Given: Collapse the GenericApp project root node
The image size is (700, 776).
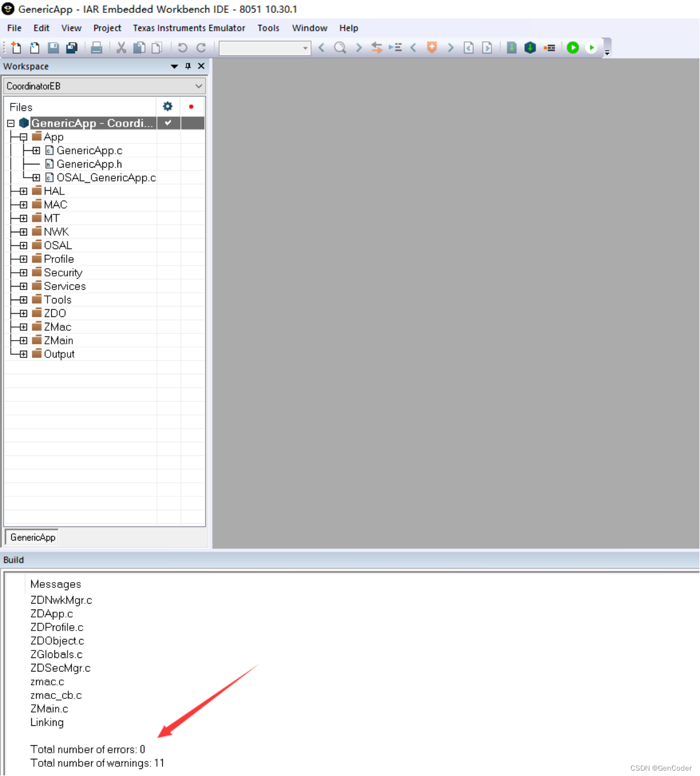Looking at the screenshot, I should 11,123.
